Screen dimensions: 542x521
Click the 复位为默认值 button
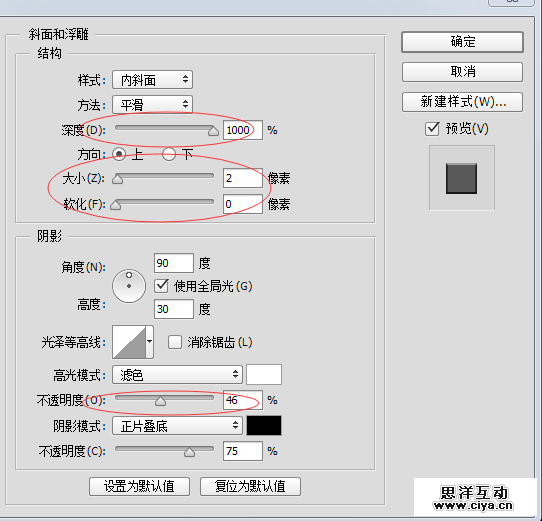[x=250, y=486]
